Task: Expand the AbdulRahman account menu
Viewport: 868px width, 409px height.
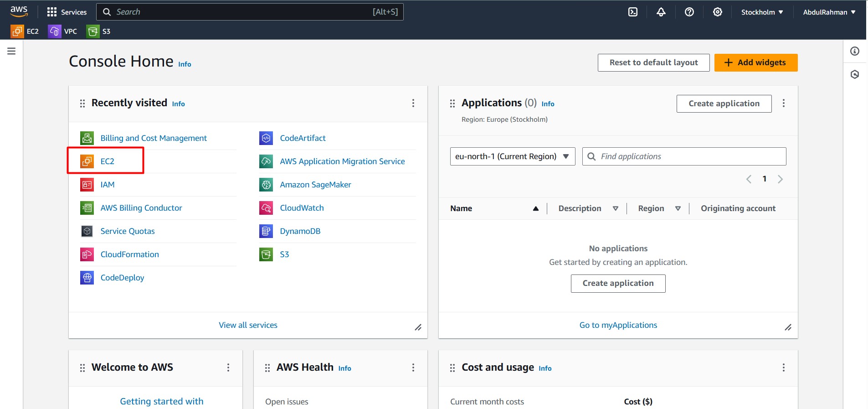Action: pos(829,12)
